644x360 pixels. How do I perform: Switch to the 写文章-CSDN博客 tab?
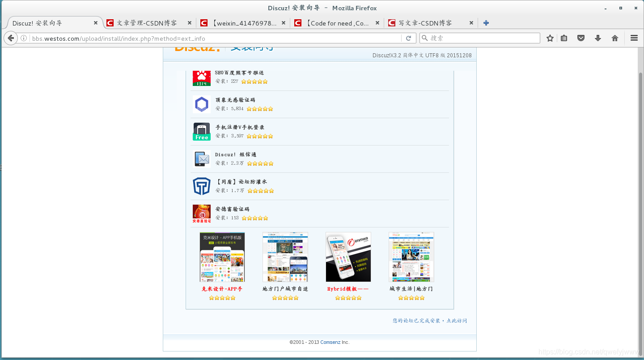tap(430, 23)
